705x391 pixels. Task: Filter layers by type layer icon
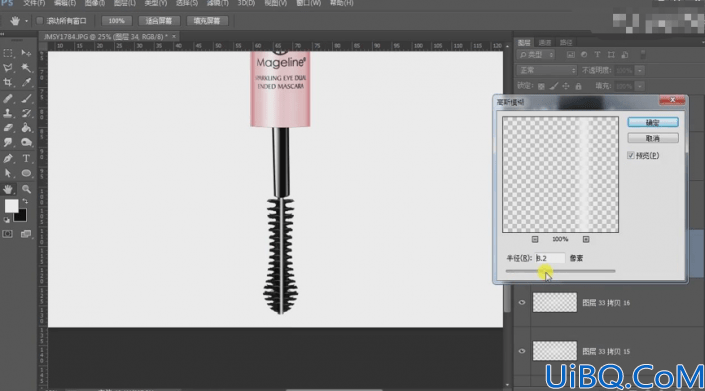click(597, 55)
